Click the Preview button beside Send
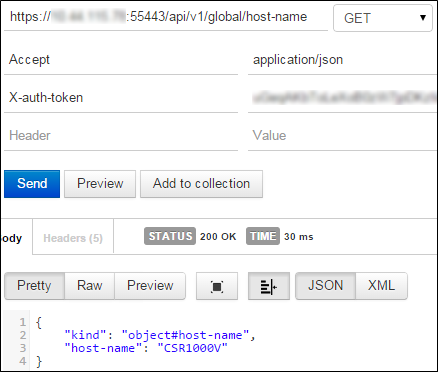 (x=100, y=184)
